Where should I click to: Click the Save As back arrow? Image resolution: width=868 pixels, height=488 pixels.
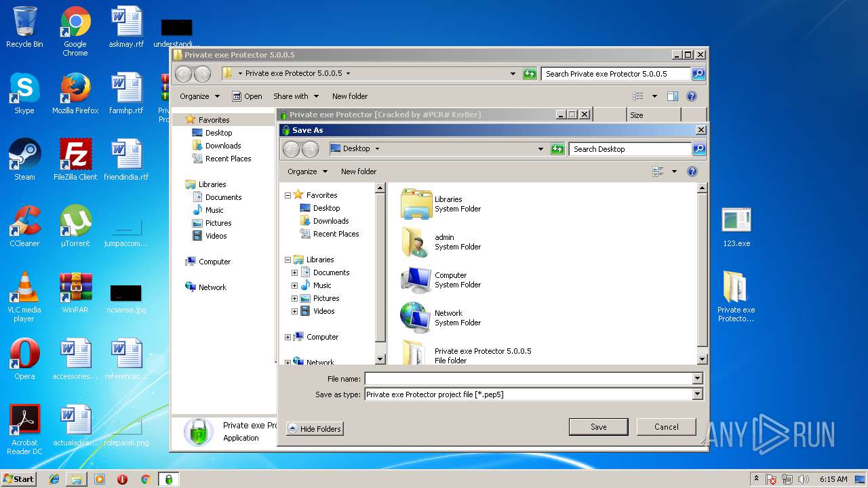(292, 149)
